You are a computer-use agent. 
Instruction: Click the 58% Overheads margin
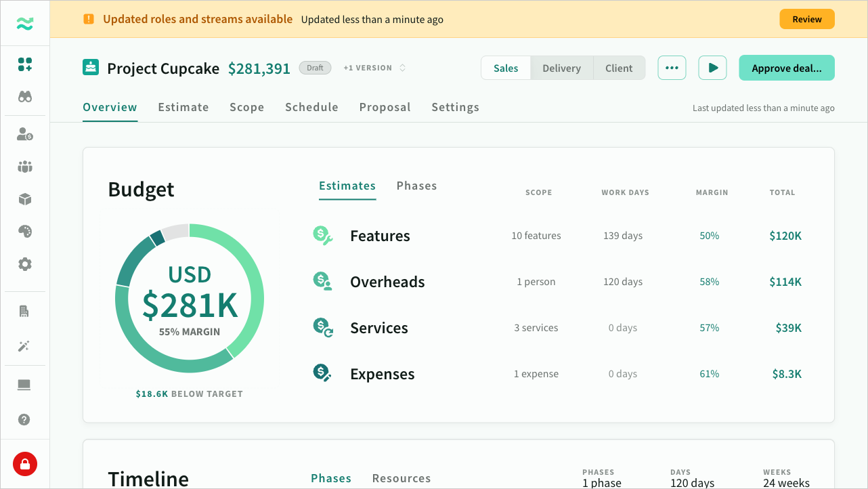click(x=710, y=282)
